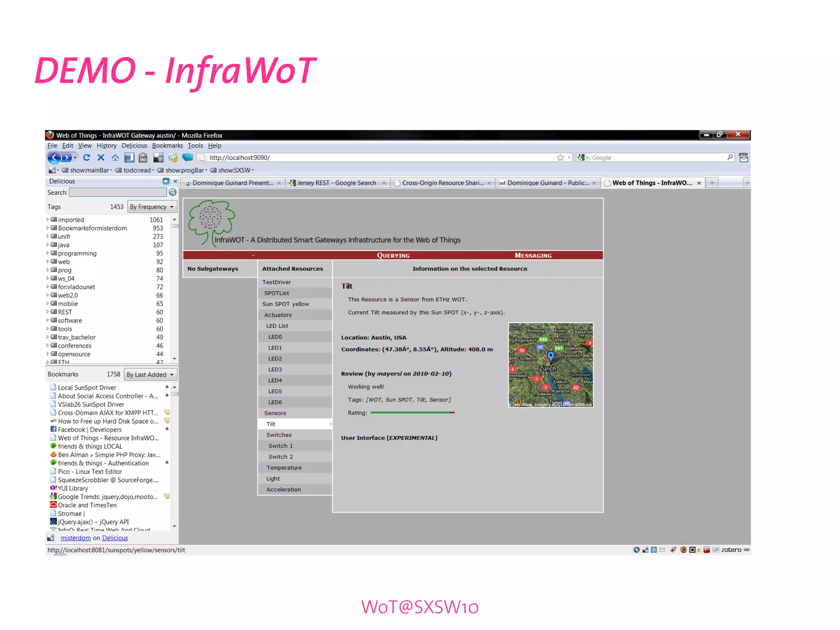Open a new tab with plus button
Viewport: 840px width, 630px height.
(712, 183)
